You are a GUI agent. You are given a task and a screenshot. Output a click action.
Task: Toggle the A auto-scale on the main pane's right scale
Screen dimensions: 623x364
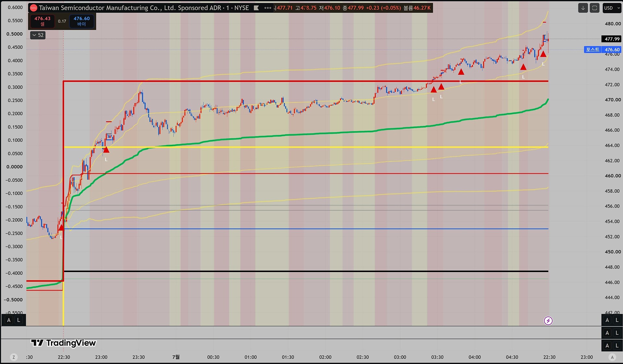pyautogui.click(x=607, y=320)
